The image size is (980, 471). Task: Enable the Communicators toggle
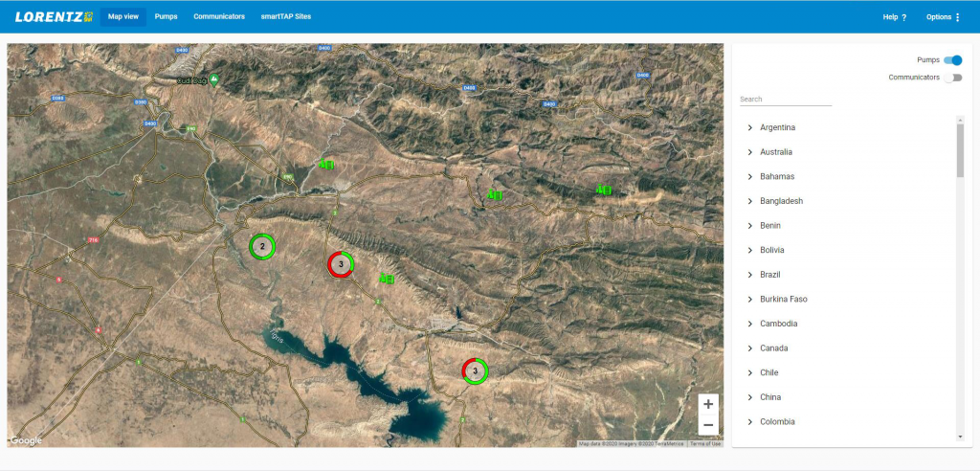(952, 78)
